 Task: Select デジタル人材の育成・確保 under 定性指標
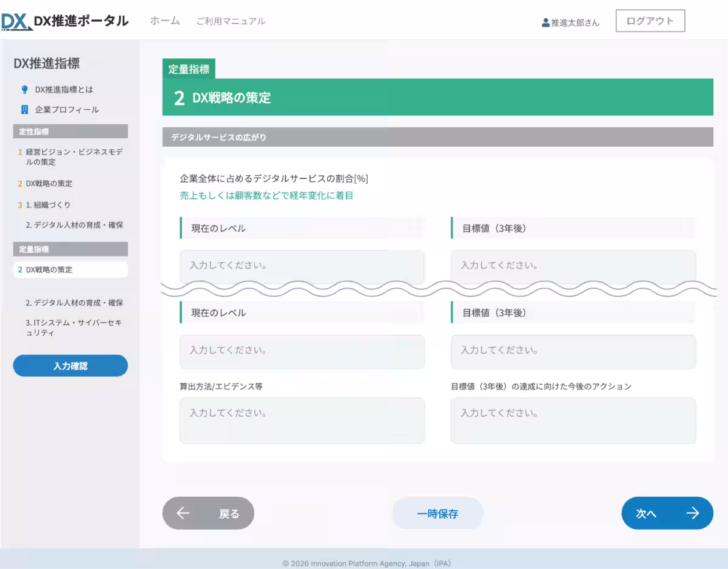pyautogui.click(x=75, y=225)
